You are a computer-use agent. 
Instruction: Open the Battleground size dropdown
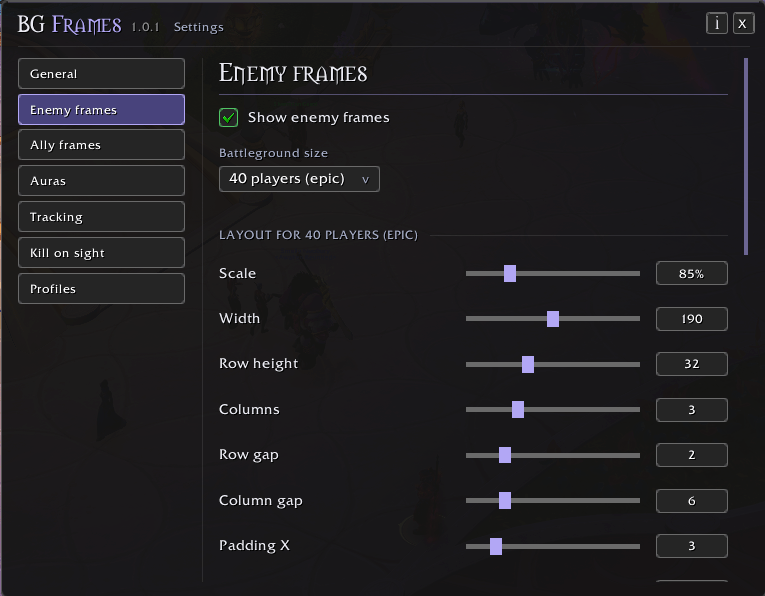pyautogui.click(x=299, y=179)
